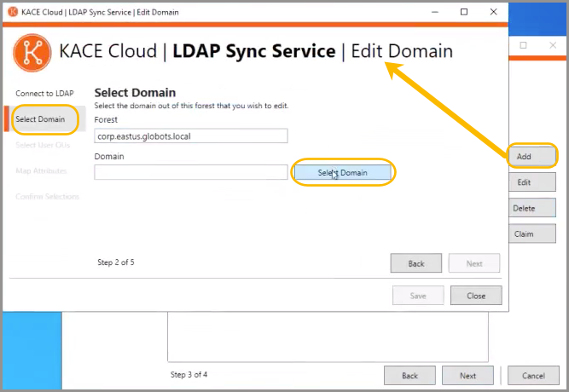569x392 pixels.
Task: Click the small KACE icon in title bar
Action: click(13, 12)
